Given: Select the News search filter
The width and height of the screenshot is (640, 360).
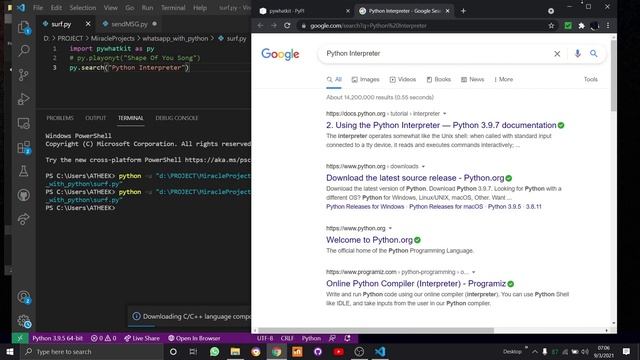Looking at the screenshot, I should point(472,79).
